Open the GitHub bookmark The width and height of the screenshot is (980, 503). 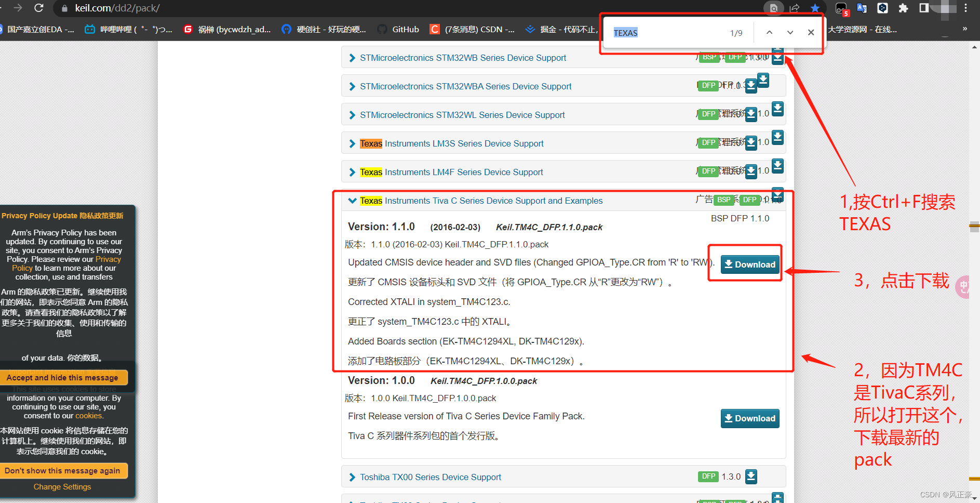tap(398, 29)
